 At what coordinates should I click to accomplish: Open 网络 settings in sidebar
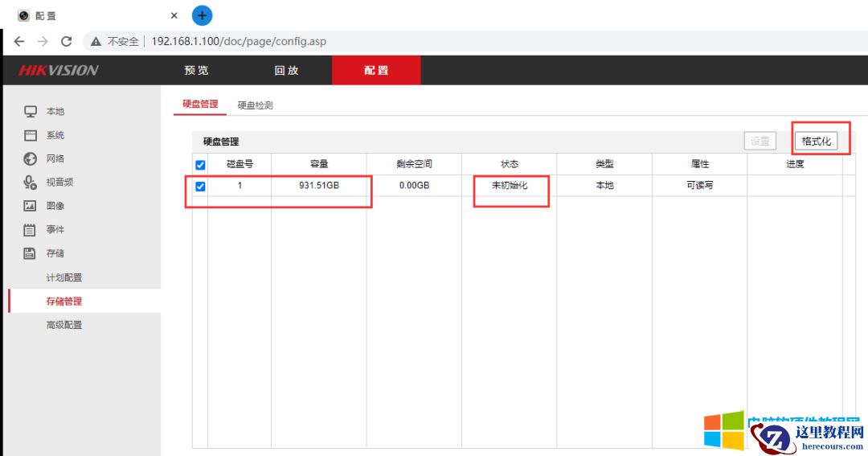tap(55, 158)
